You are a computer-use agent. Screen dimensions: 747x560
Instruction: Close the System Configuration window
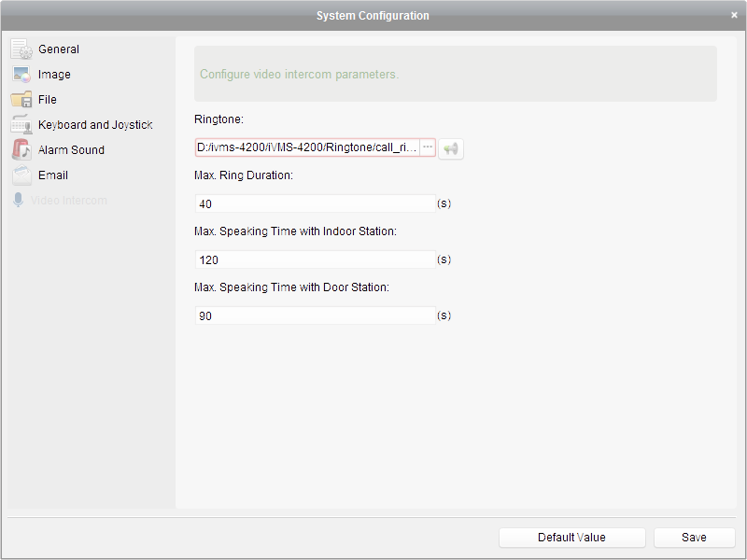pos(734,15)
